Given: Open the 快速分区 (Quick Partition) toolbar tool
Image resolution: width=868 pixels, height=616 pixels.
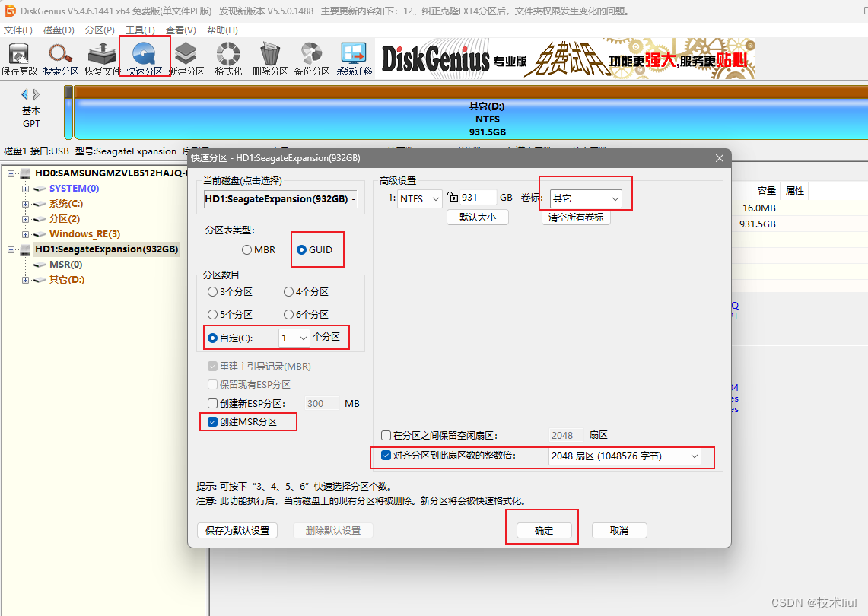Looking at the screenshot, I should (x=145, y=59).
